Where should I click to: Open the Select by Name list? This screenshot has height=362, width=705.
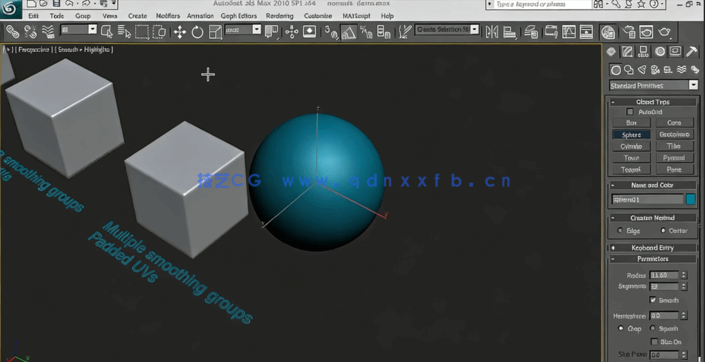point(124,31)
